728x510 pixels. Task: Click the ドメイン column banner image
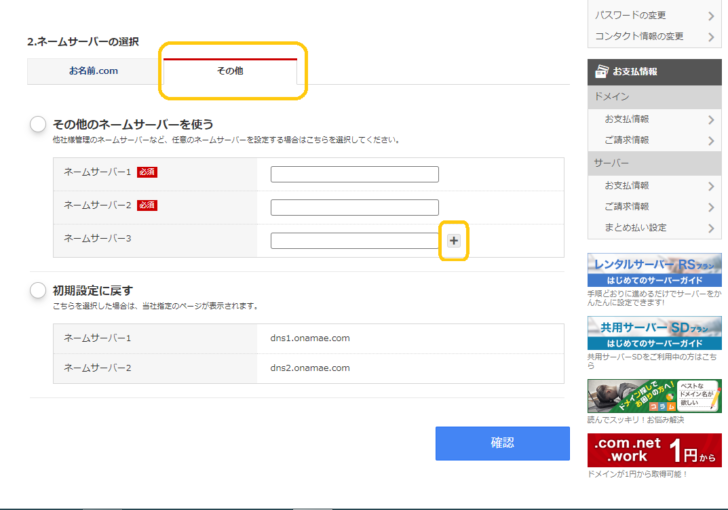coord(654,396)
